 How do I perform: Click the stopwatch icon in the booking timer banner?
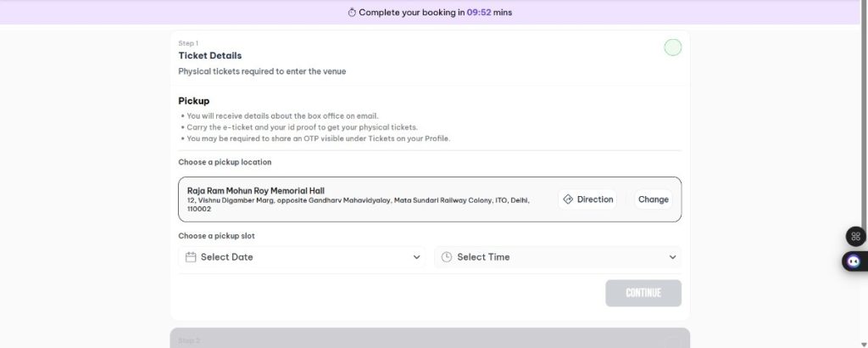click(352, 13)
